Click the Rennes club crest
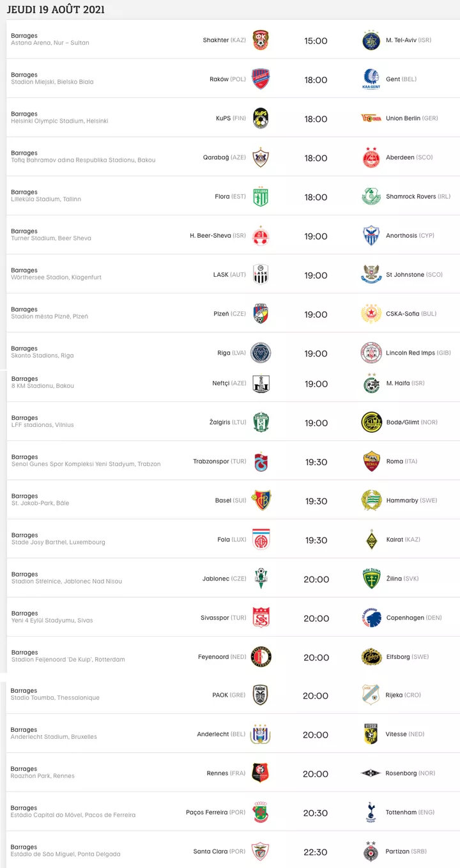Screen dimensions: 460x868 pyautogui.click(x=260, y=773)
